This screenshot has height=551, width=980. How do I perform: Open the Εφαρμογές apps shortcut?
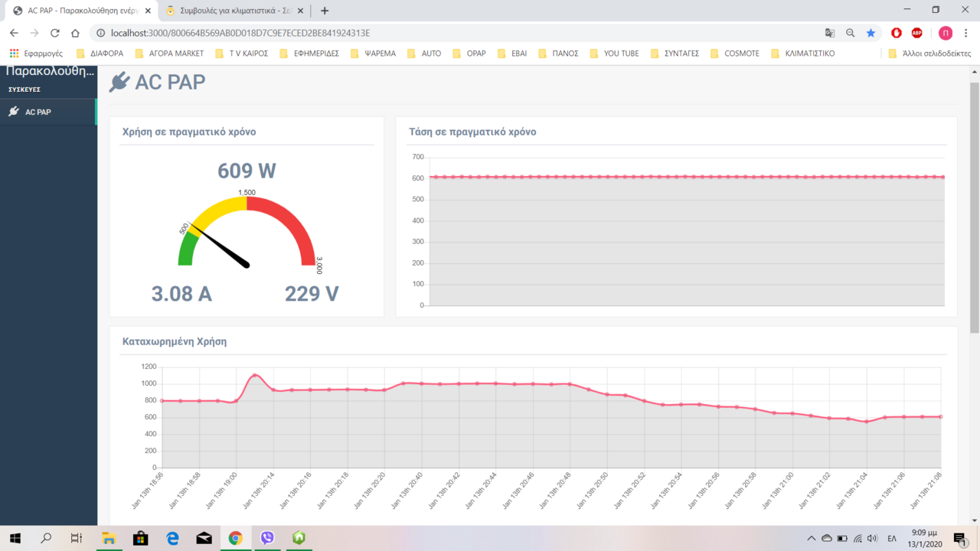pyautogui.click(x=36, y=54)
